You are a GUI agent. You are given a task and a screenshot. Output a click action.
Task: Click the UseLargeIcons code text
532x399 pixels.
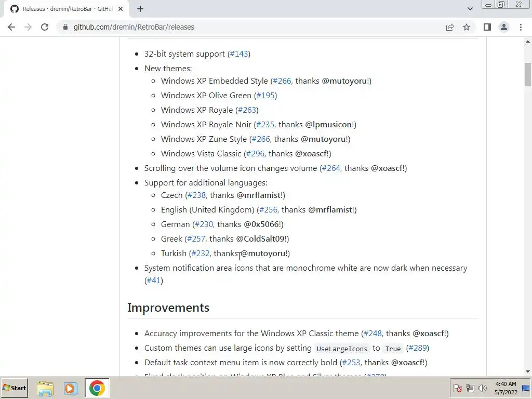pyautogui.click(x=342, y=349)
